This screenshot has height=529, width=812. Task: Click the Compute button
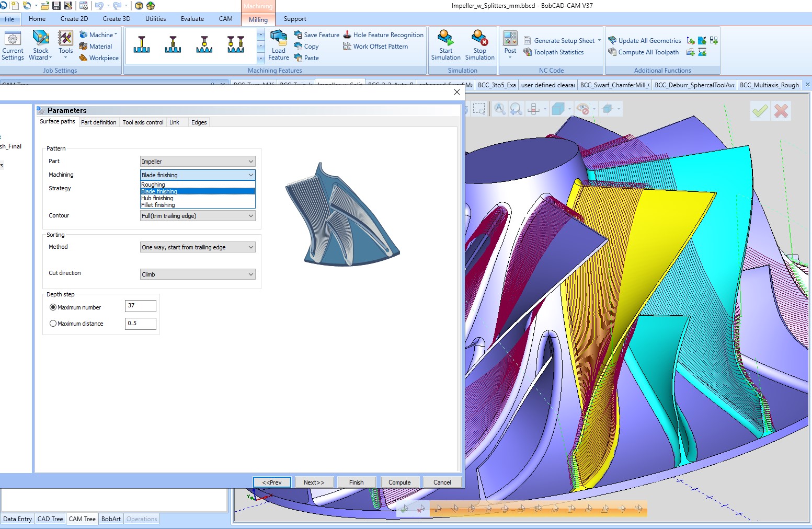click(399, 482)
